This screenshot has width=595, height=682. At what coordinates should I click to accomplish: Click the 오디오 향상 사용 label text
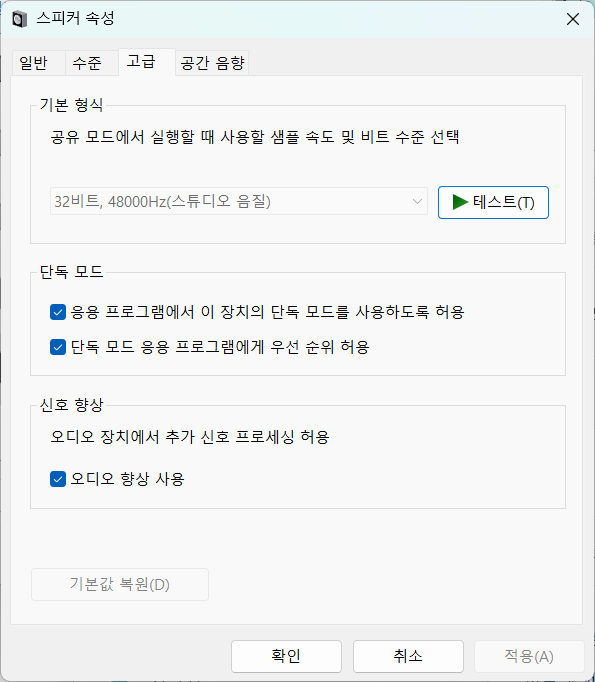point(127,479)
